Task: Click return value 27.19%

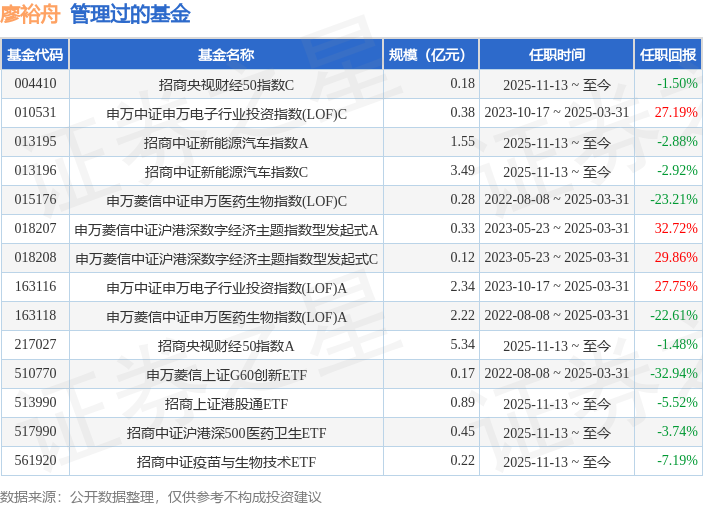Action: (x=676, y=112)
